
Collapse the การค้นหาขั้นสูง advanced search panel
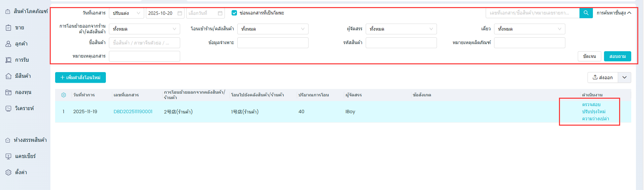click(614, 13)
